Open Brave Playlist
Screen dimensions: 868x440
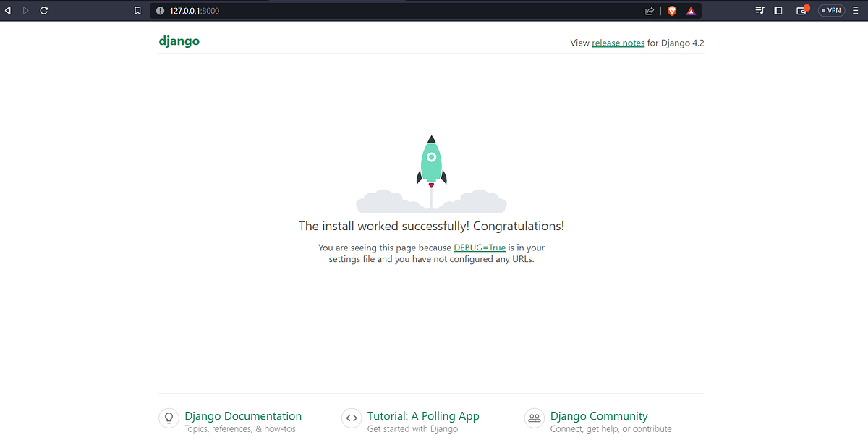759,10
